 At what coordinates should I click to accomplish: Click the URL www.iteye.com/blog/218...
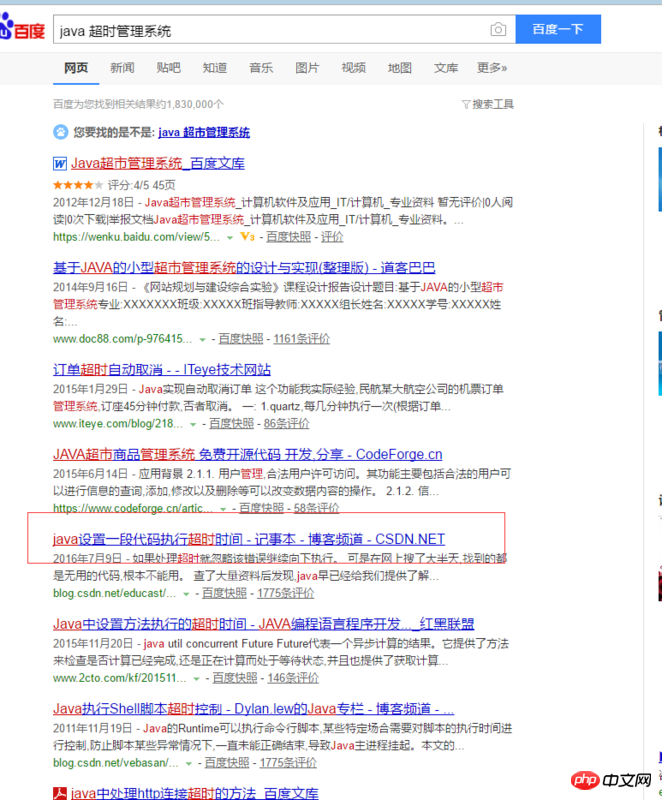[118, 423]
